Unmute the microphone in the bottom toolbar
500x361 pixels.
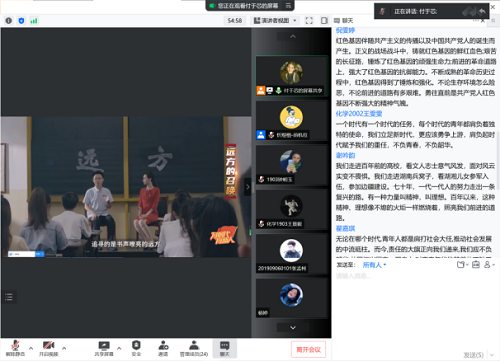pos(15,348)
